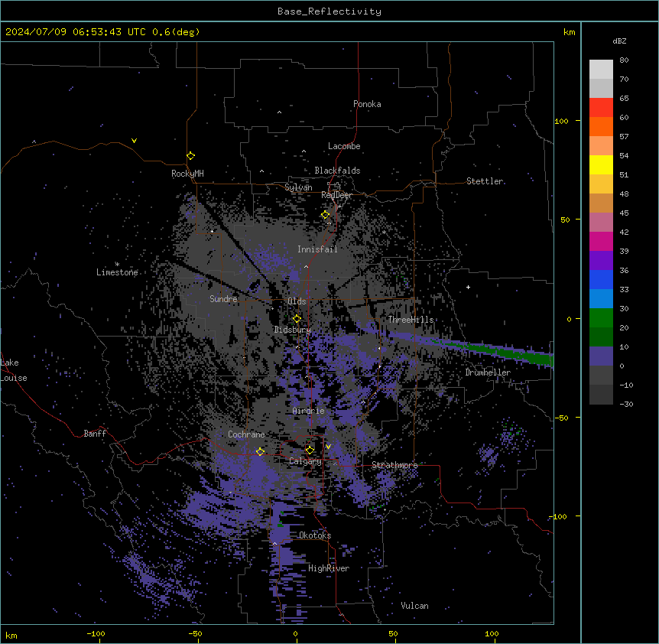659x644 pixels.
Task: Click the lightest gray swatch between 80 and 70
Action: click(x=601, y=69)
